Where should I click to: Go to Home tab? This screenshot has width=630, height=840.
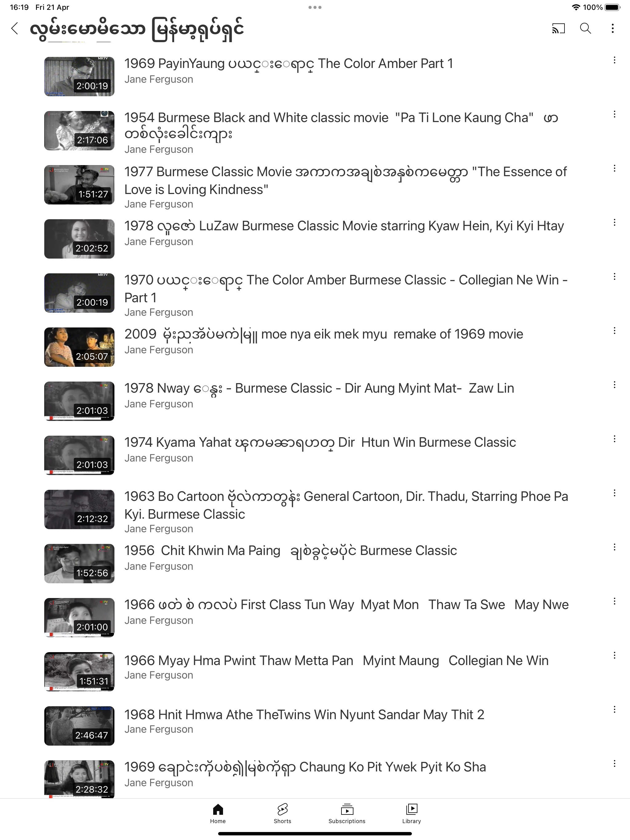pos(218,814)
